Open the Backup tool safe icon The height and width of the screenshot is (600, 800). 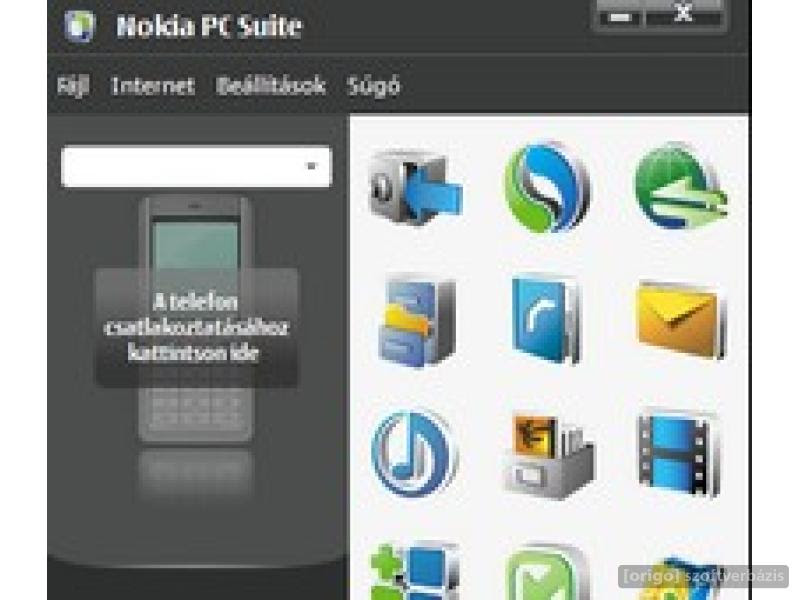coord(415,187)
